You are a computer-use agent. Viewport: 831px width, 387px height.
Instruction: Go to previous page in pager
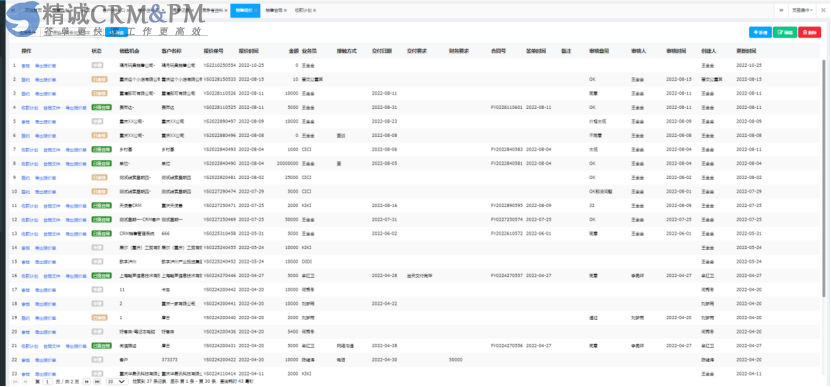[x=25, y=381]
